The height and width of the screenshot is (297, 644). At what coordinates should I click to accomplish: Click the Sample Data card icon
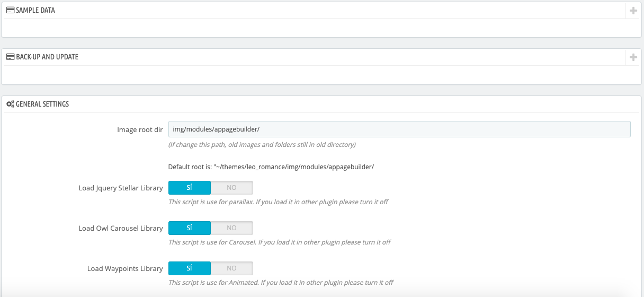[x=10, y=10]
